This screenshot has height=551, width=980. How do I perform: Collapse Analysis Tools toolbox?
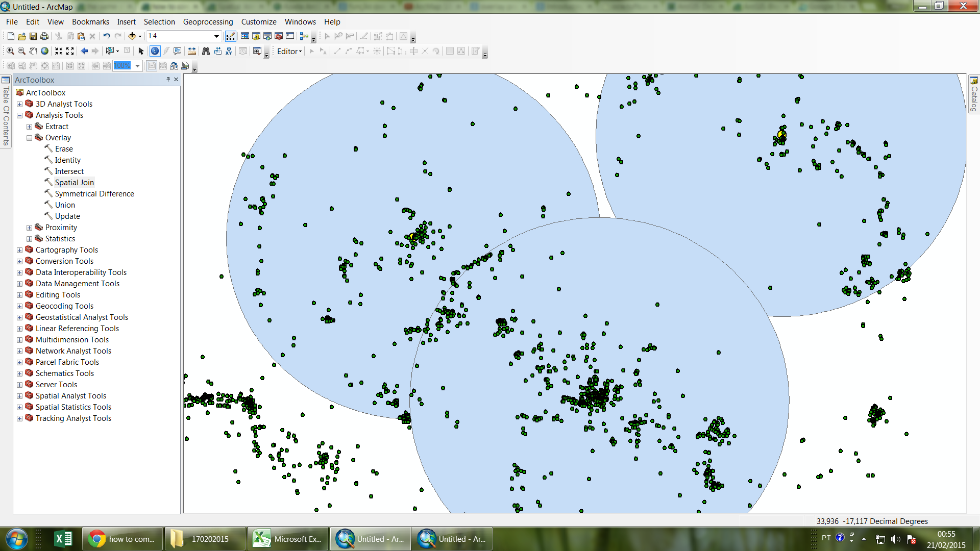(x=19, y=115)
